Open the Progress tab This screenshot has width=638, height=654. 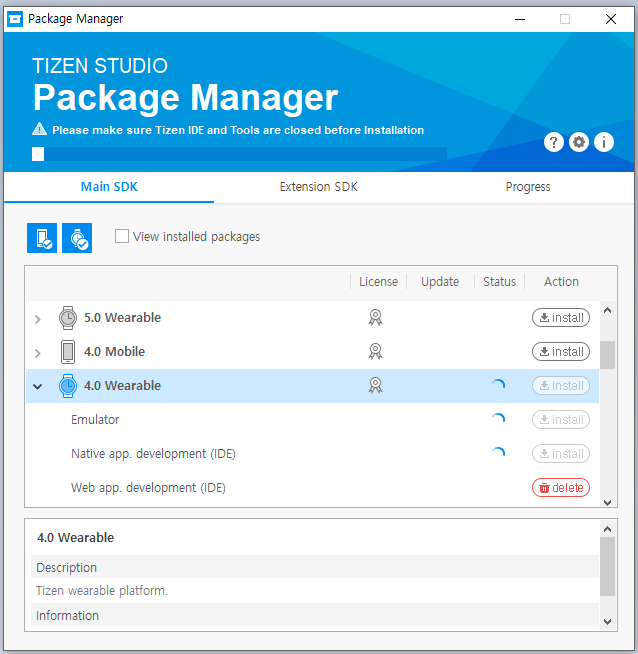[x=528, y=187]
